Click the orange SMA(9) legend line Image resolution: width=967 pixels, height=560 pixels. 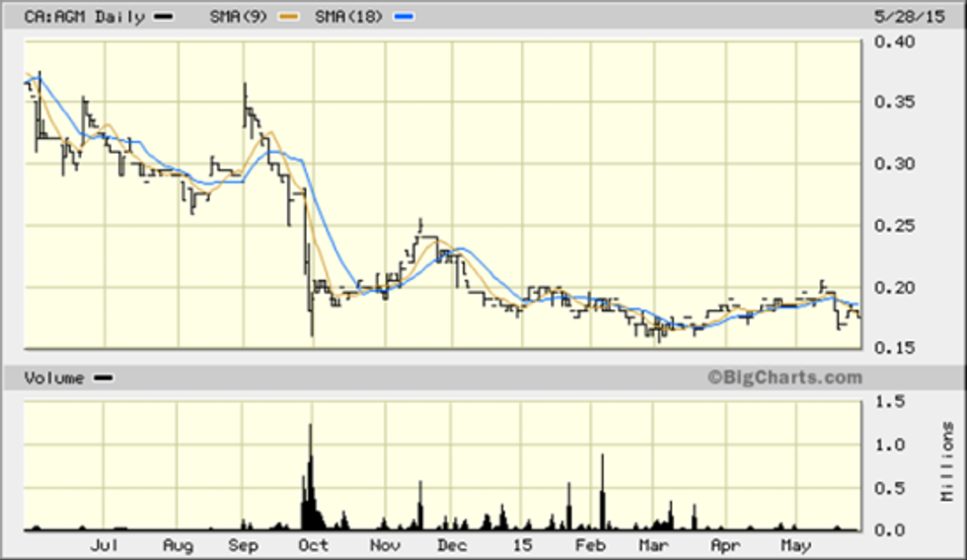click(x=288, y=18)
